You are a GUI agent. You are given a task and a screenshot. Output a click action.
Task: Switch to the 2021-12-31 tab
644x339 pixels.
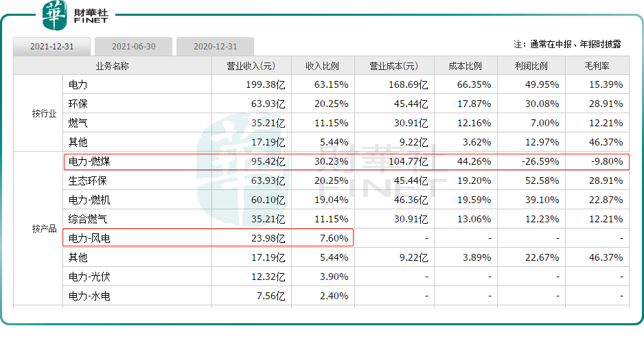(51, 47)
